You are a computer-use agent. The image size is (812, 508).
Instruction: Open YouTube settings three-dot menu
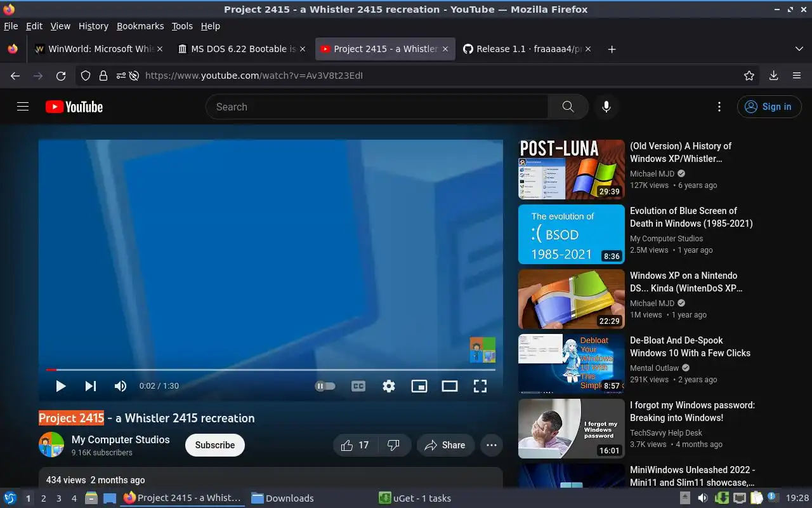click(719, 107)
